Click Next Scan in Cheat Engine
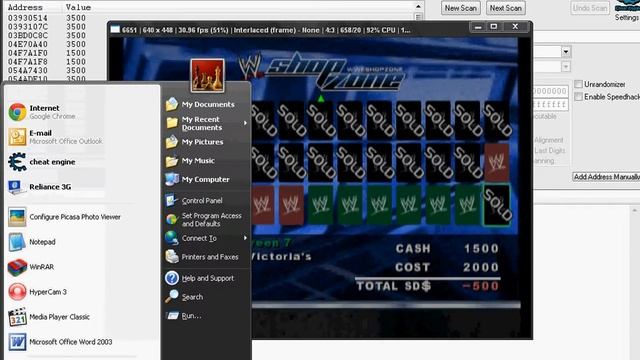640x360 pixels. pos(505,8)
